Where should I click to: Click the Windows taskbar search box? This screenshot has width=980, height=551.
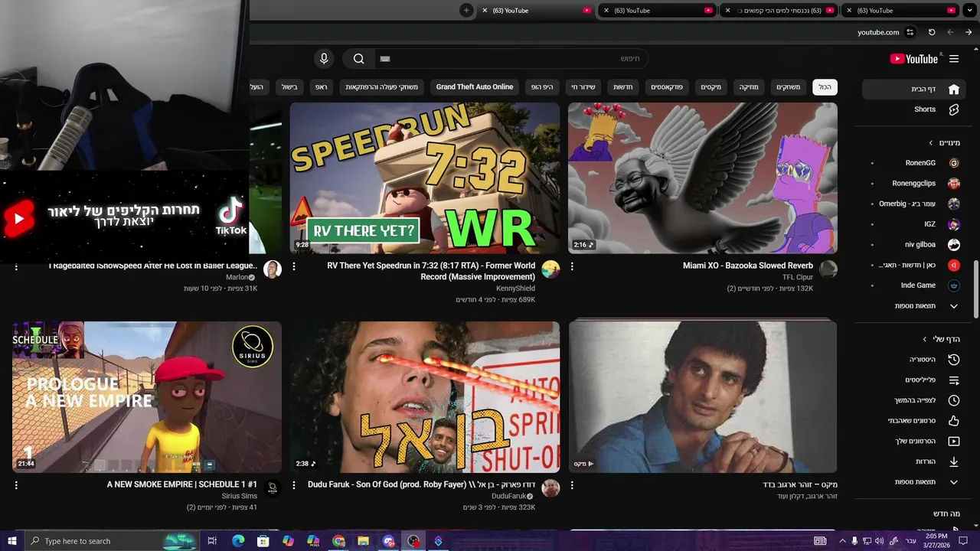(x=112, y=541)
